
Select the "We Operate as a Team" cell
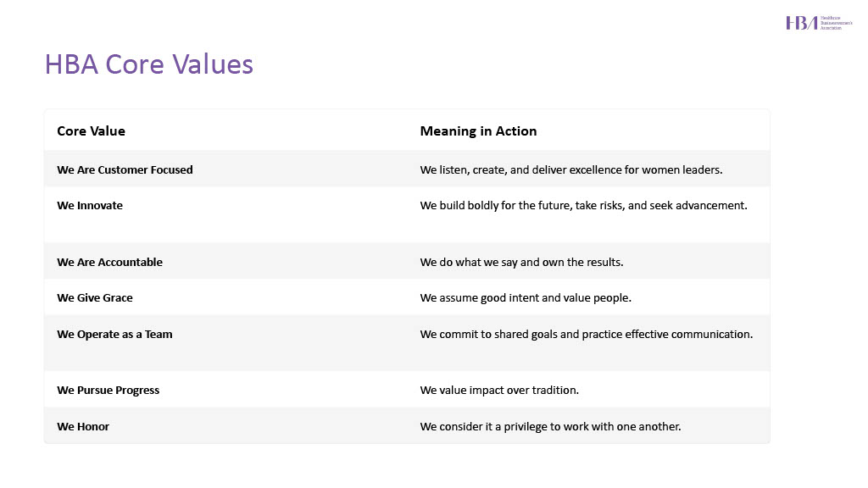click(x=114, y=335)
